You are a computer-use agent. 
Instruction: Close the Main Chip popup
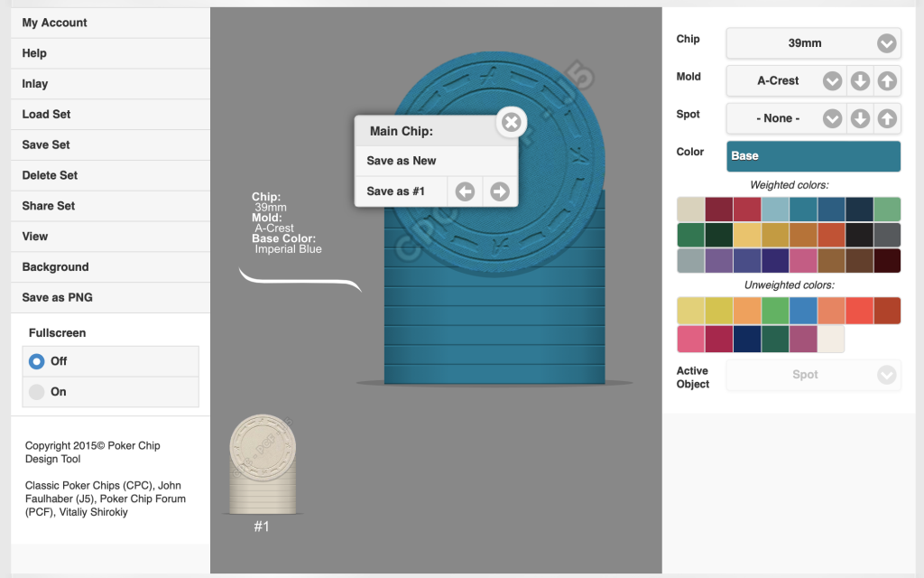click(512, 123)
